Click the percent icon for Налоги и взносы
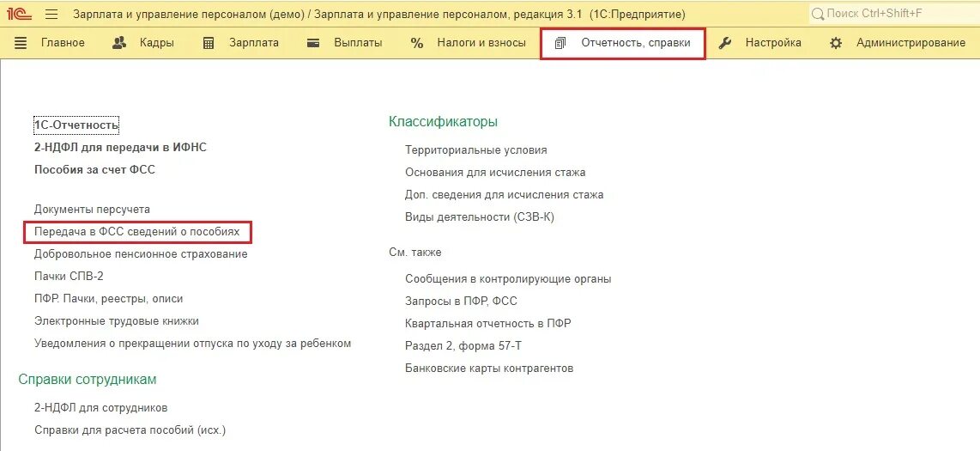Image resolution: width=980 pixels, height=451 pixels. click(x=417, y=43)
